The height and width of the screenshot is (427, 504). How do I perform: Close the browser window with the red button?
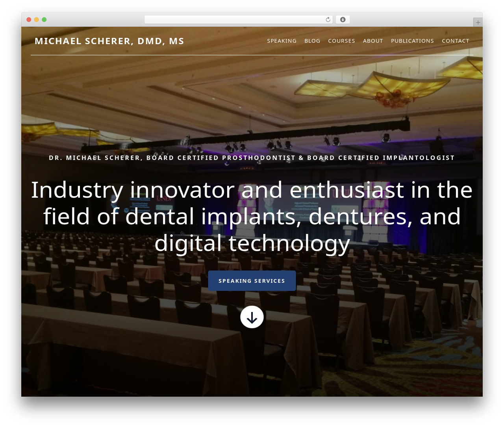[x=29, y=20]
